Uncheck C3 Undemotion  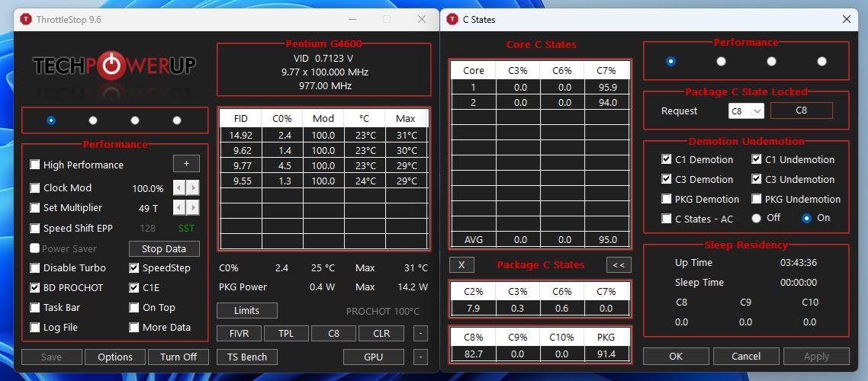click(756, 179)
